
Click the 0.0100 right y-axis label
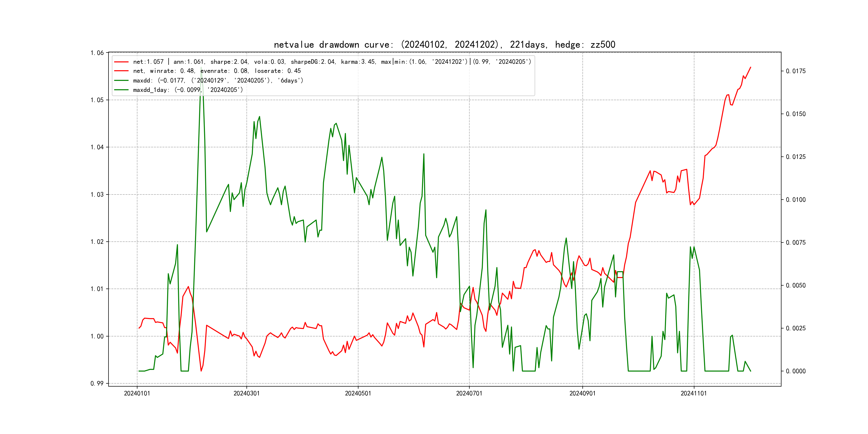[796, 200]
